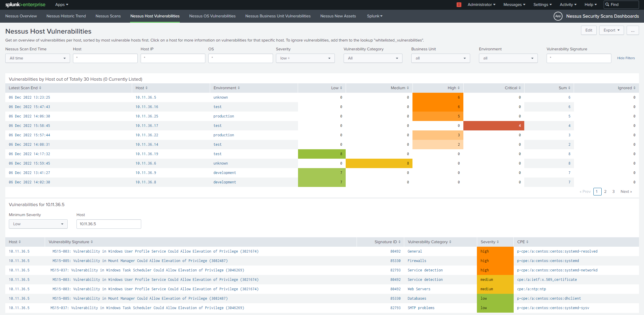Click the high severity cell for Firewalls
This screenshot has width=644, height=315.
click(495, 261)
